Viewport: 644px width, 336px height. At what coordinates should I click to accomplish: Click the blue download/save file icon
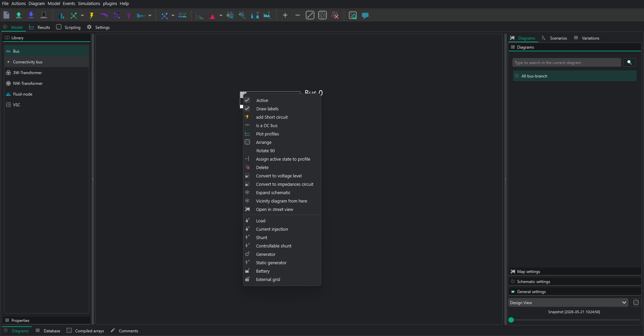(x=31, y=15)
